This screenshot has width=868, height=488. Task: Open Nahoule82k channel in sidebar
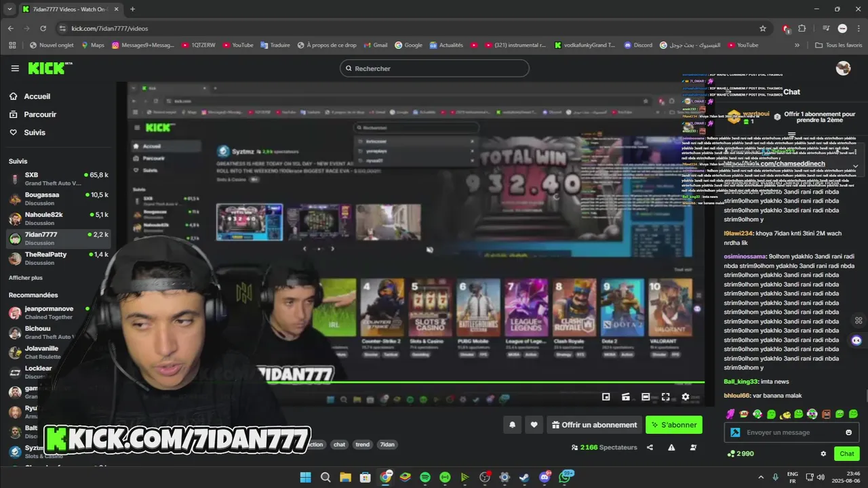pos(58,218)
